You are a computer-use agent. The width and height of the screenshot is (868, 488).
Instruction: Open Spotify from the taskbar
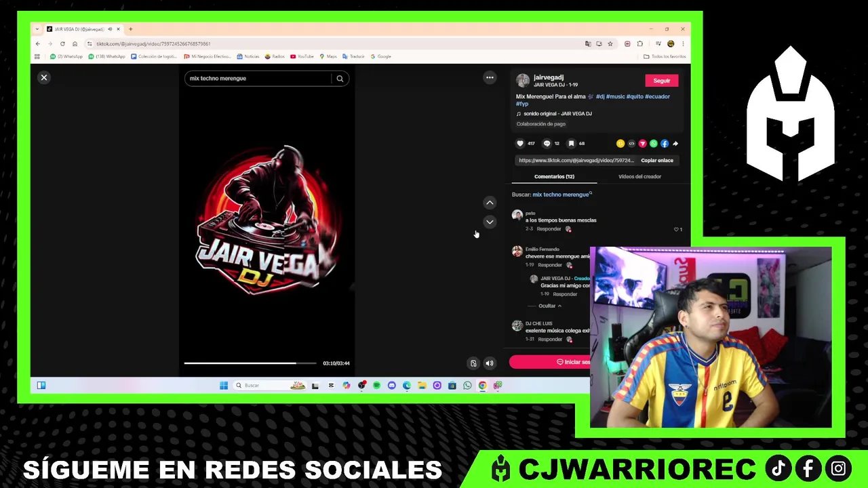[376, 386]
